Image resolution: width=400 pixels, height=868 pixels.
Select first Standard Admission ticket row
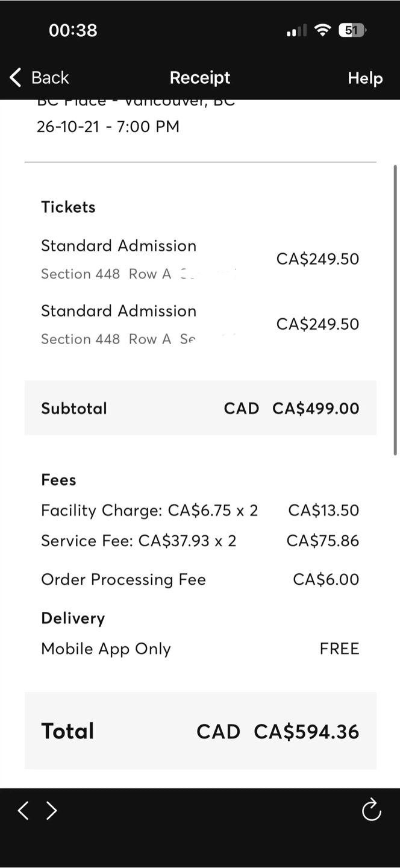click(200, 259)
